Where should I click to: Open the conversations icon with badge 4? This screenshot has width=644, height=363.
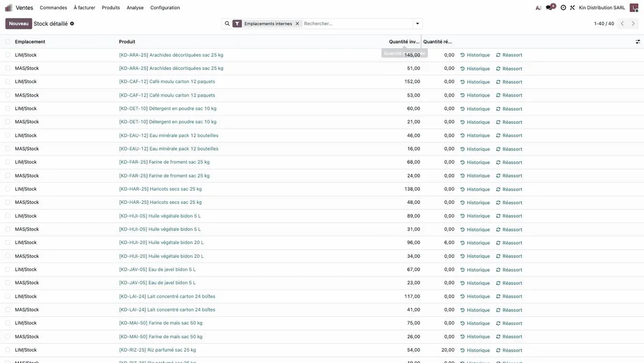pos(550,8)
